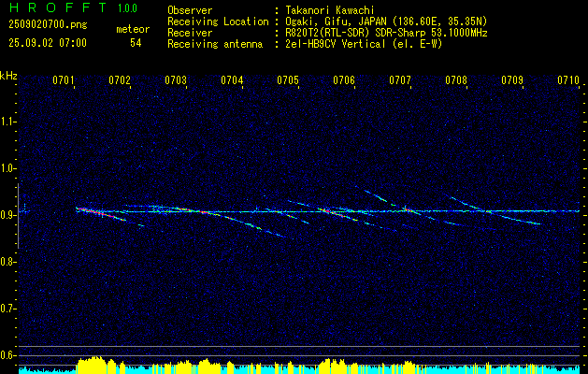The image size is (588, 374).
Task: Click the 0704 time marker
Action: (x=232, y=80)
